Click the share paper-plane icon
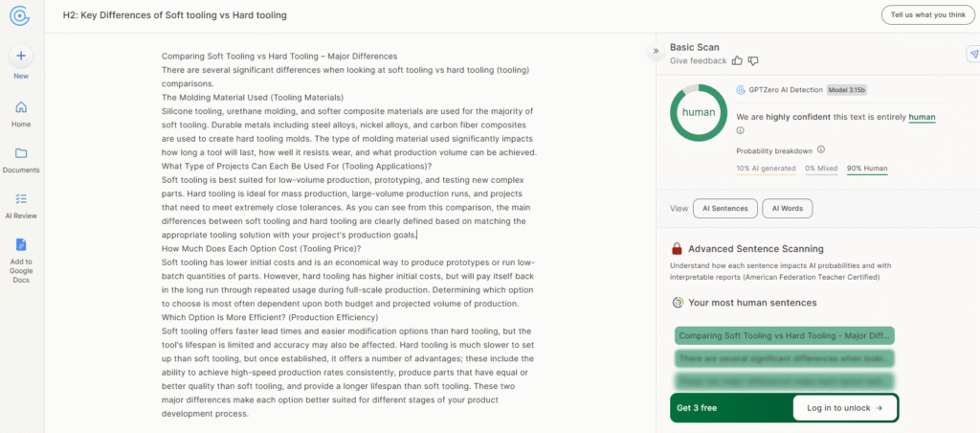 (972, 55)
